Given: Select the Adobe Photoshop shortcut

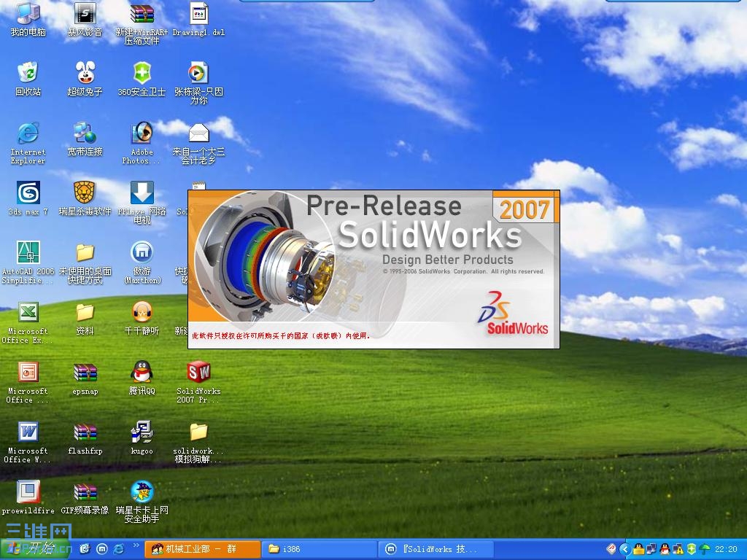Looking at the screenshot, I should 142,143.
